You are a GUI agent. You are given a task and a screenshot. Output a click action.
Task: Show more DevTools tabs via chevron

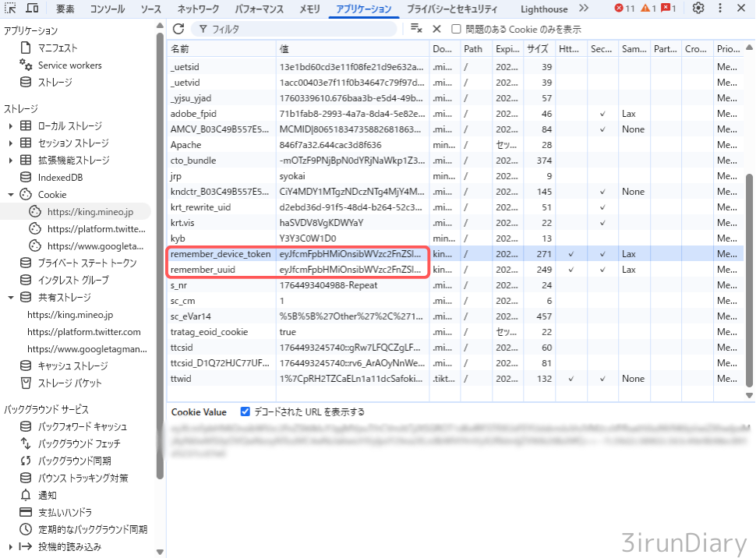(x=584, y=9)
